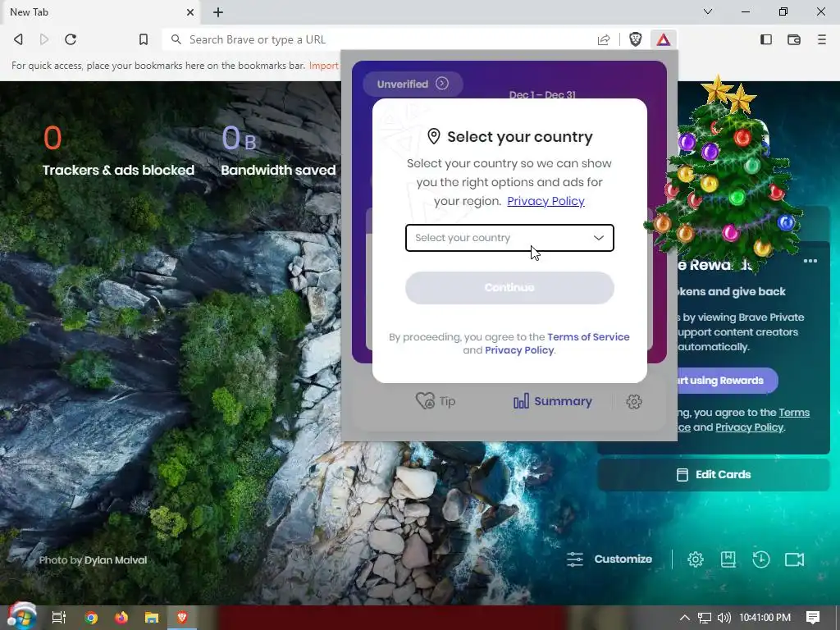Open File Explorer from the taskbar
Image resolution: width=840 pixels, height=630 pixels.
click(152, 618)
